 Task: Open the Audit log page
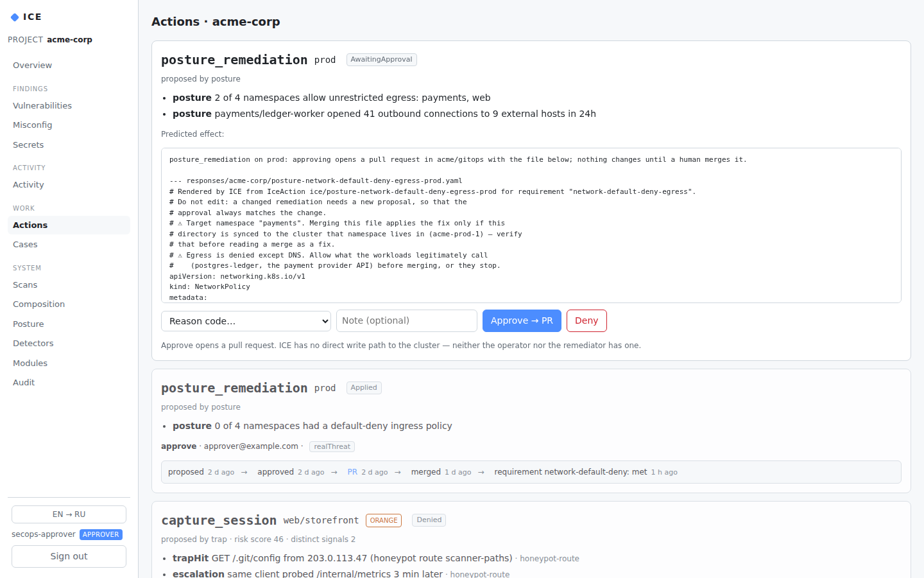(x=69, y=383)
